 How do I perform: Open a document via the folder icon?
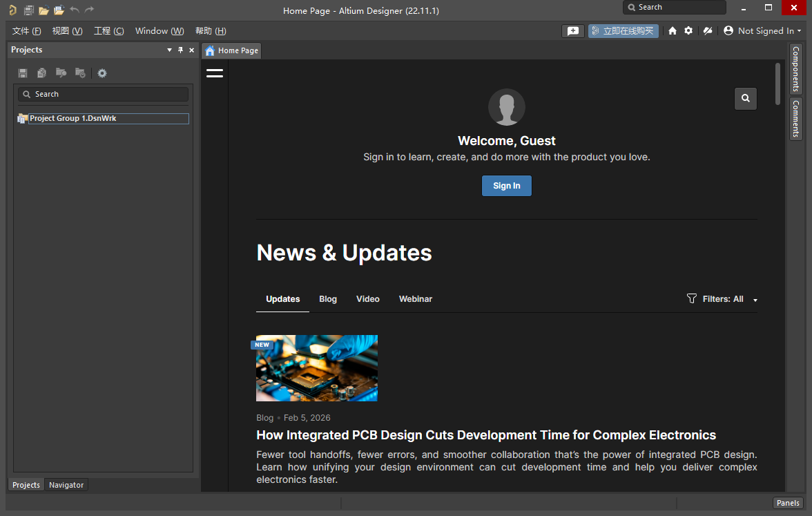click(x=43, y=10)
